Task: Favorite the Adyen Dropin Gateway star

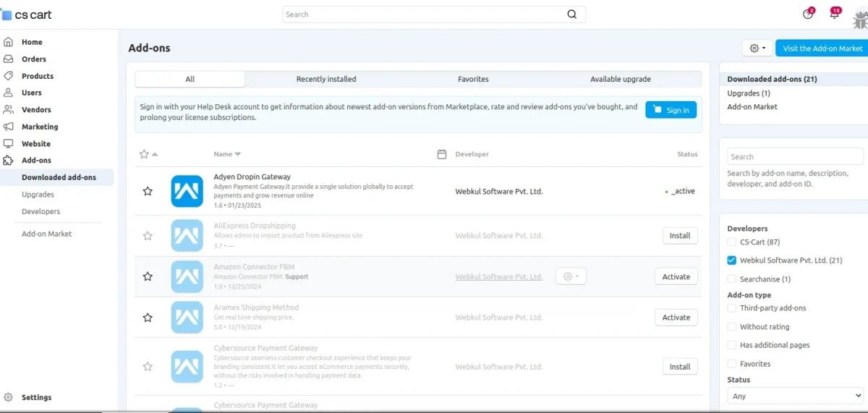Action: (x=148, y=191)
